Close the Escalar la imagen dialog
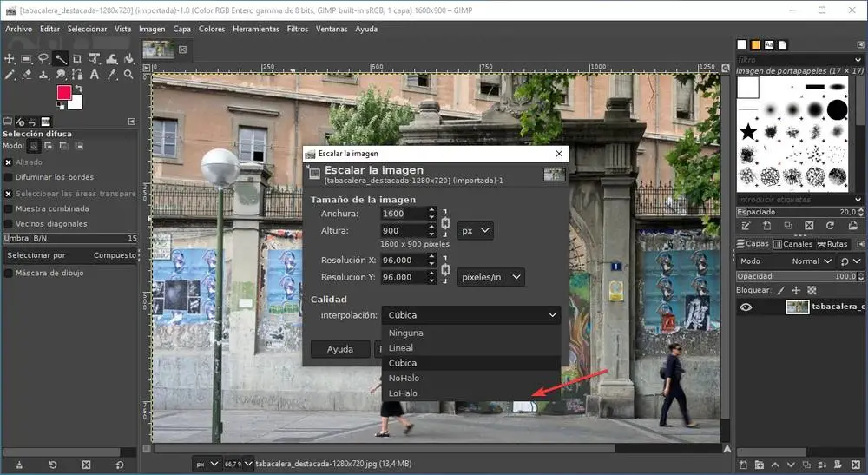868x475 pixels. tap(559, 154)
